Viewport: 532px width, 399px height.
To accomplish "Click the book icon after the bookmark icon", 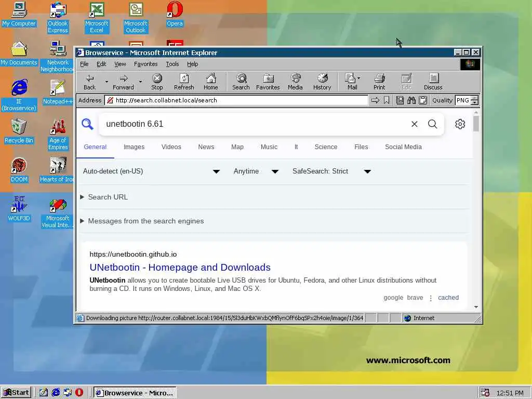I will point(400,100).
